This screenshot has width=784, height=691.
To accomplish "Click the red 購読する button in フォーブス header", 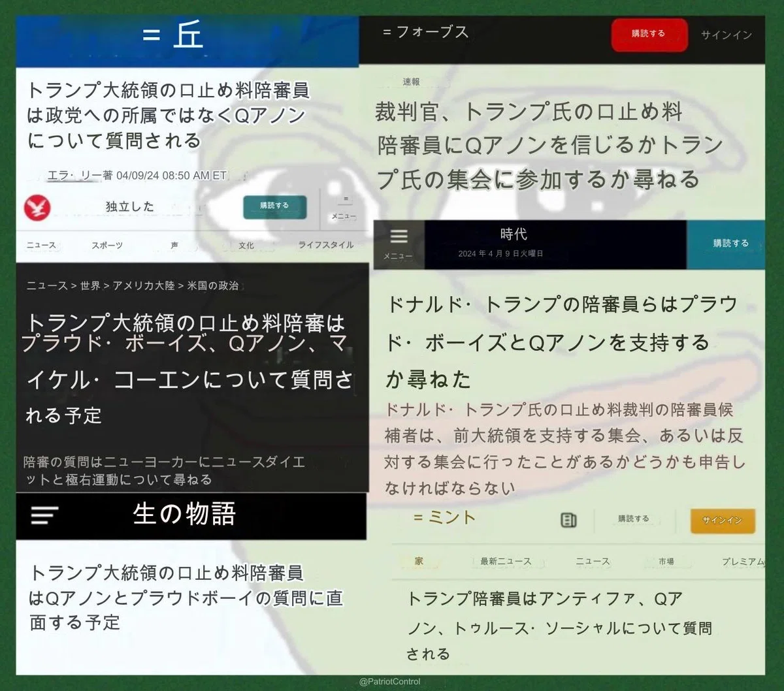I will coord(649,34).
